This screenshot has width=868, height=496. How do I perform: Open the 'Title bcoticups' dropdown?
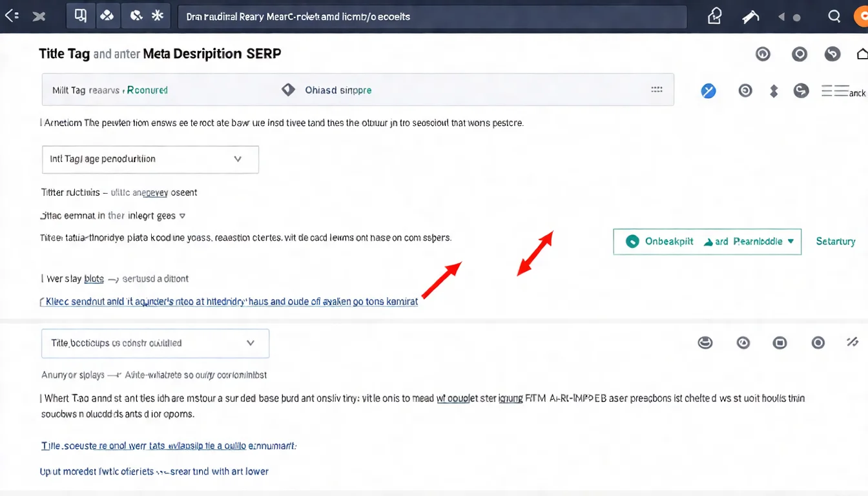tap(155, 344)
